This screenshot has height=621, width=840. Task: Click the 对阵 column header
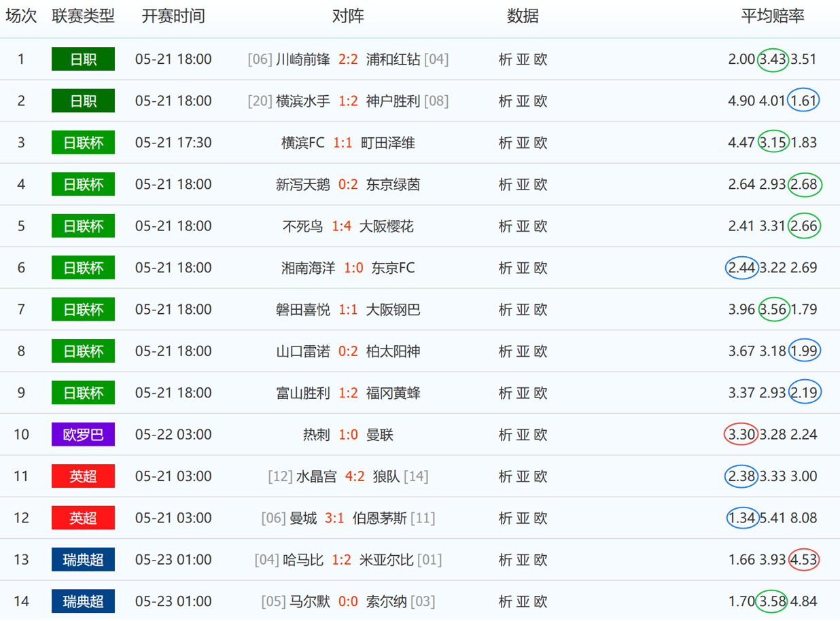[x=348, y=16]
